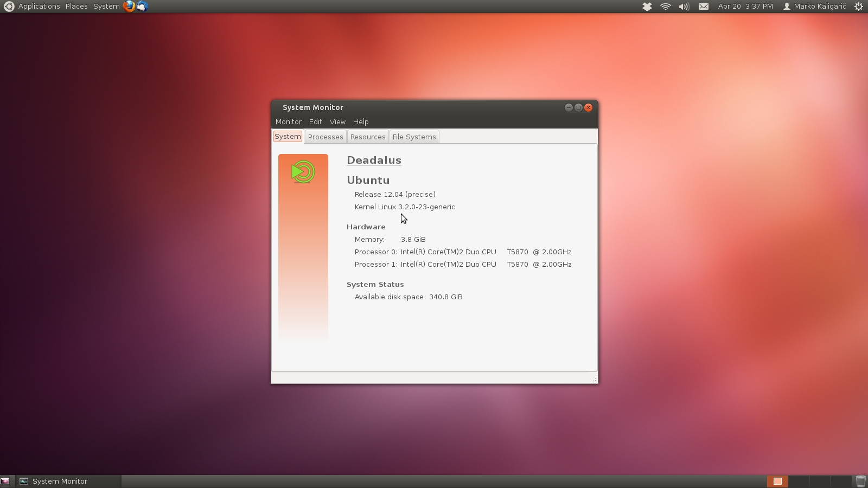Open the Edit menu
The image size is (868, 488).
point(316,122)
